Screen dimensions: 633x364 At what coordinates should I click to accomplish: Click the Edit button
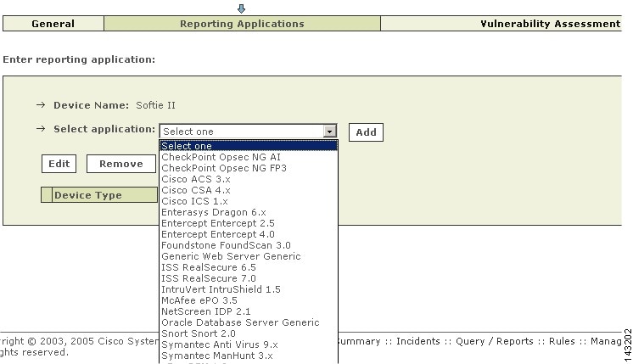[59, 164]
